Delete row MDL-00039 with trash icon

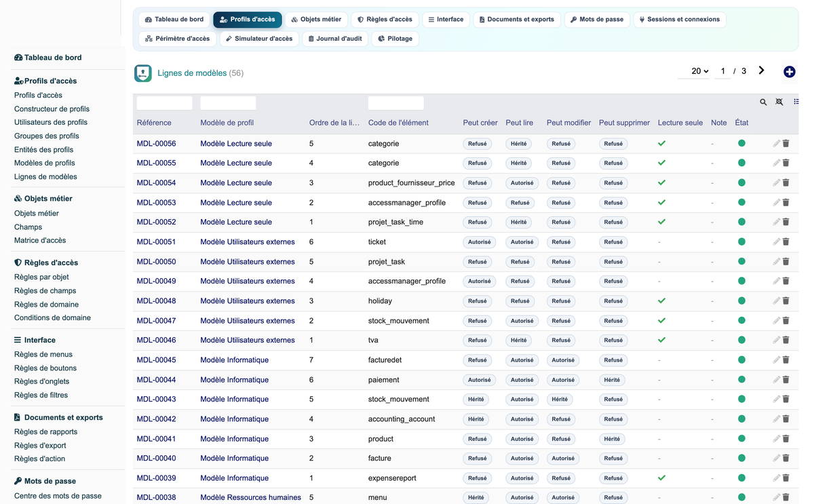pos(786,478)
